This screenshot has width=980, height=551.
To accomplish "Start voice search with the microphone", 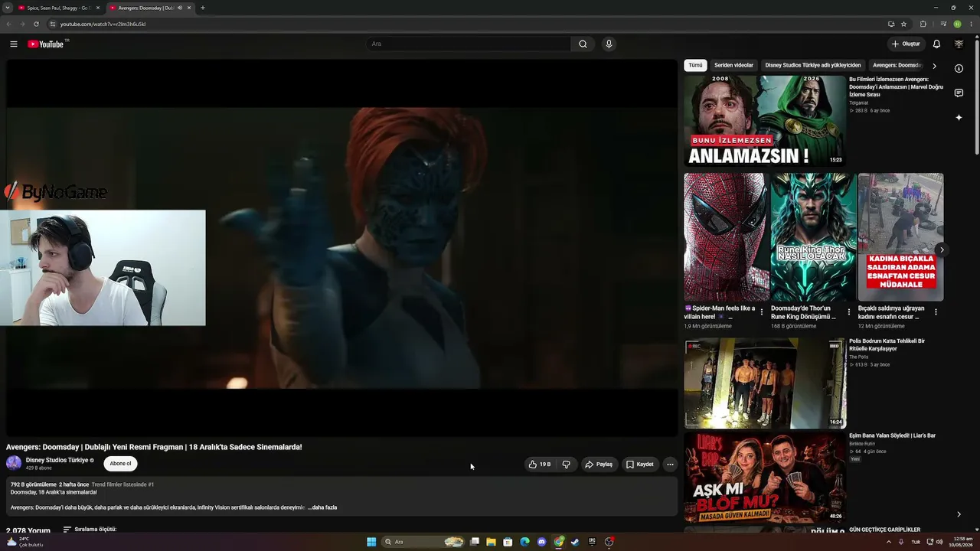I will pos(609,44).
